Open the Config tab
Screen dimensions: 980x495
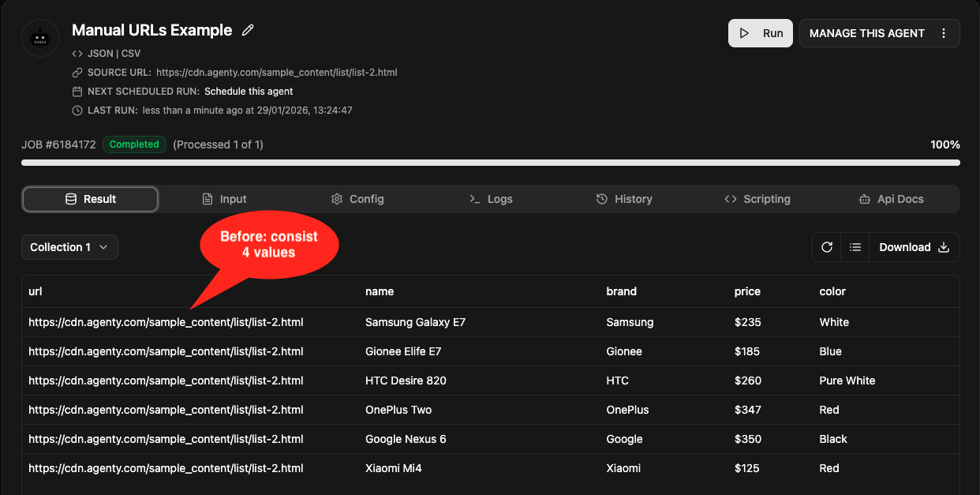pyautogui.click(x=357, y=199)
